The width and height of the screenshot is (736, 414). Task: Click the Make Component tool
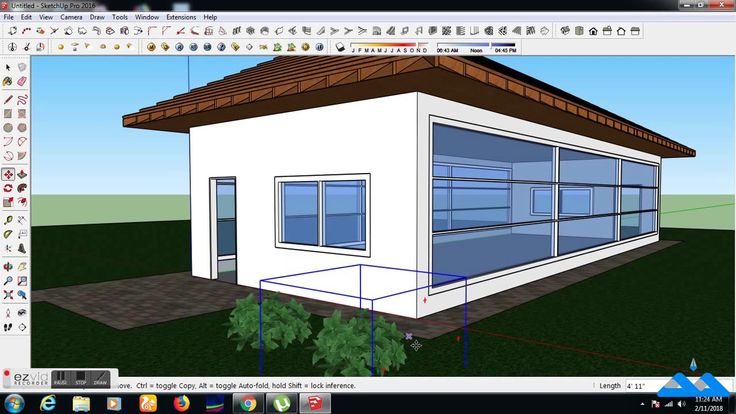coord(22,68)
